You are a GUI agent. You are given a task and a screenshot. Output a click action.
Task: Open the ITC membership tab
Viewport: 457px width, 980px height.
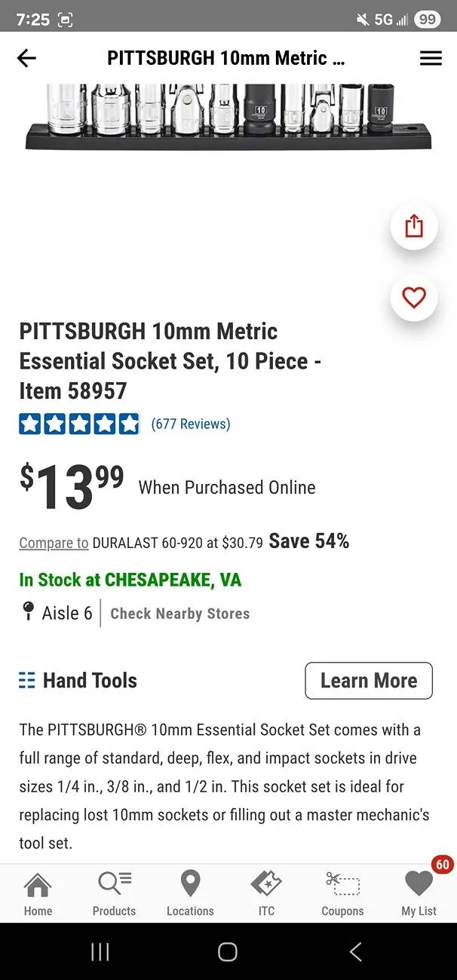(x=266, y=894)
